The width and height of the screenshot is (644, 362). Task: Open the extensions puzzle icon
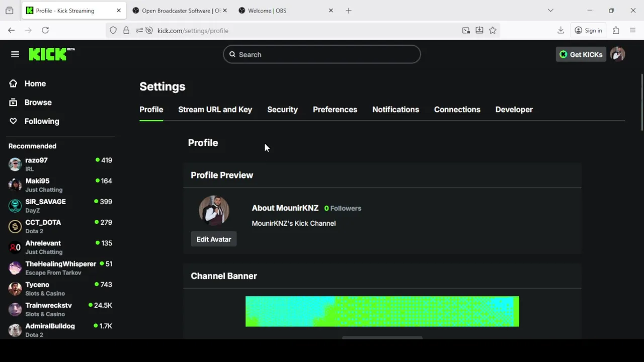[x=616, y=30]
